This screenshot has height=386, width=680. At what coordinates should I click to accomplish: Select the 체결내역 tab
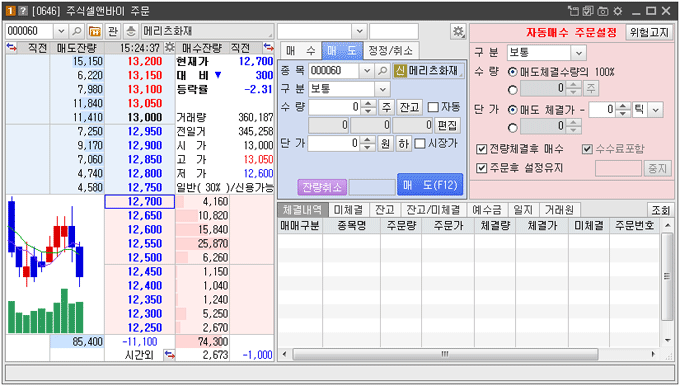(302, 210)
